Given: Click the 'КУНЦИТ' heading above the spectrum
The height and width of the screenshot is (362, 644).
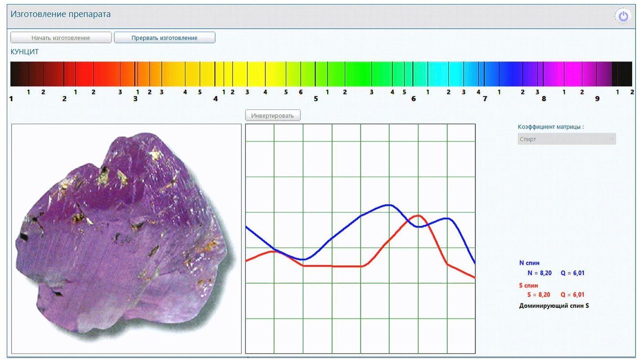Looking at the screenshot, I should tap(25, 52).
